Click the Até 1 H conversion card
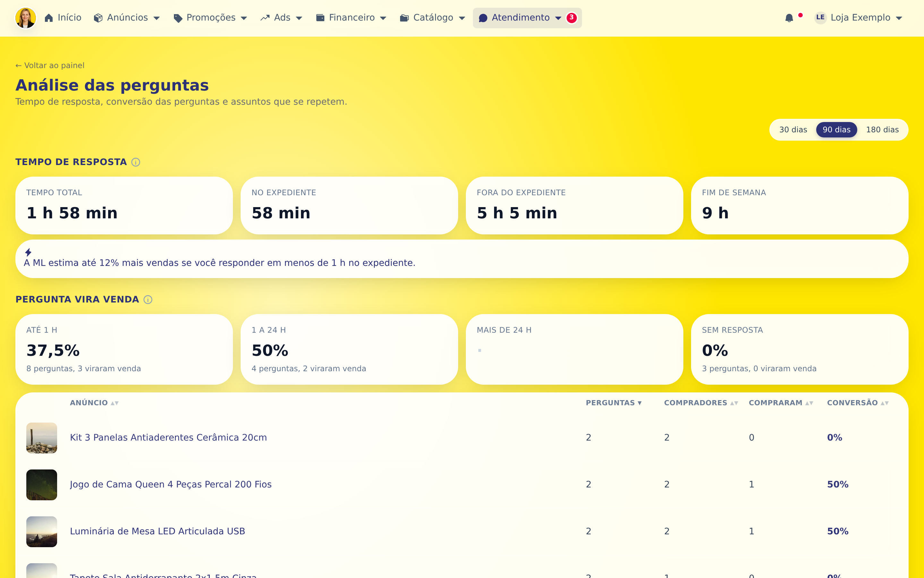The height and width of the screenshot is (578, 924). 124,349
